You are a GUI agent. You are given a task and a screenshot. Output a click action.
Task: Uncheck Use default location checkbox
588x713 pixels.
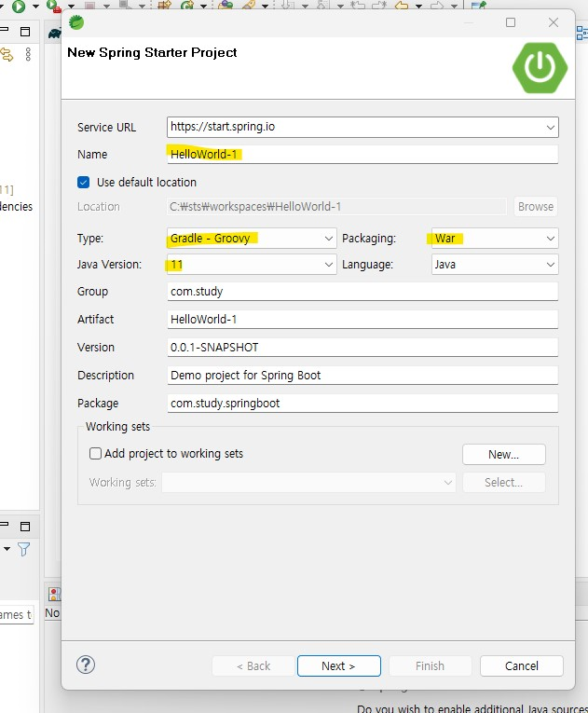click(x=83, y=183)
